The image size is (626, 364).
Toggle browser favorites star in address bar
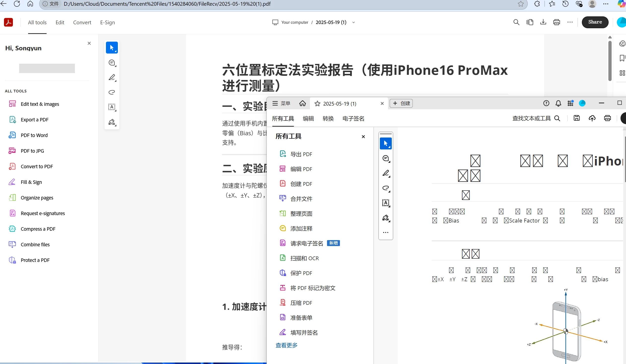(521, 4)
